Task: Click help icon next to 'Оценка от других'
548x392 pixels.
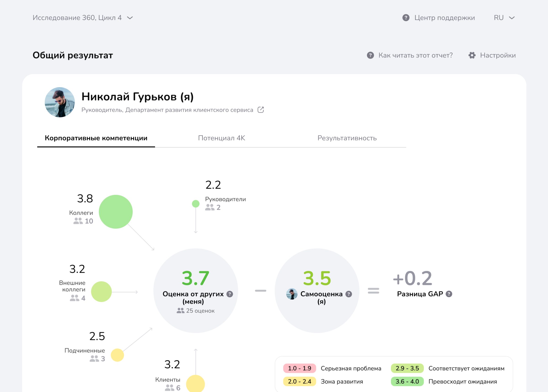Action: click(230, 294)
